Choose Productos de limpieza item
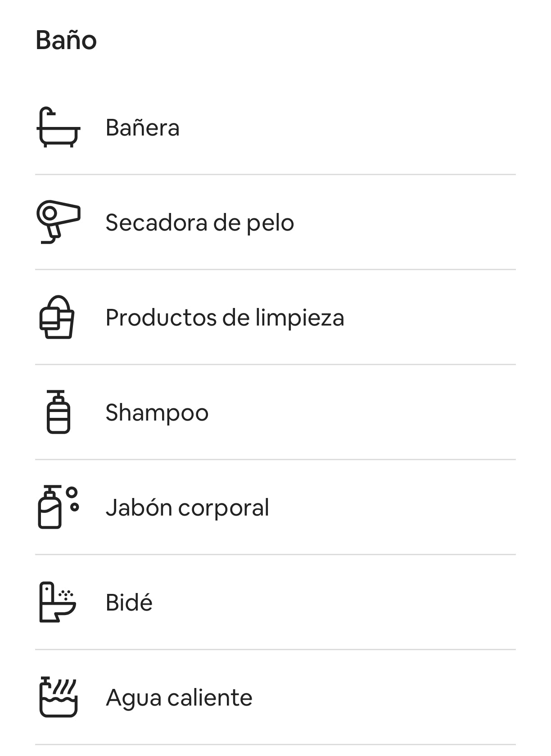 [x=225, y=317]
